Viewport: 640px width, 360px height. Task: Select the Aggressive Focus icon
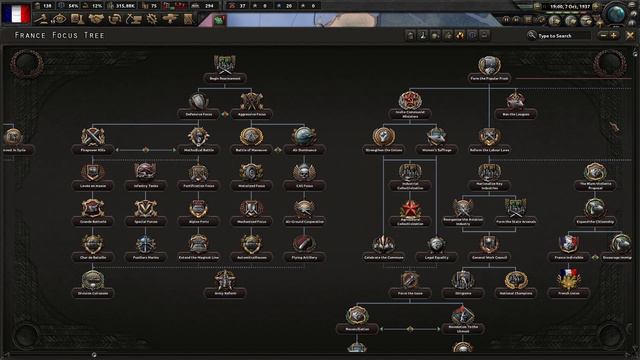[251, 101]
